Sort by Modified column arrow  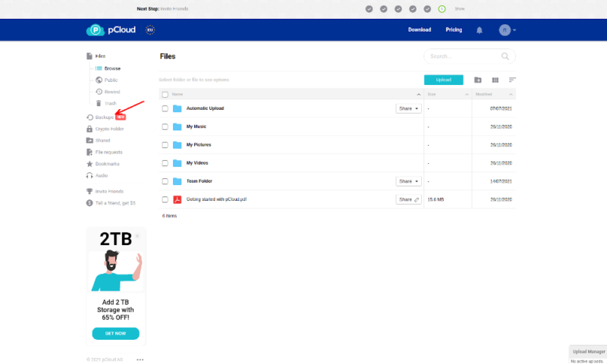511,95
